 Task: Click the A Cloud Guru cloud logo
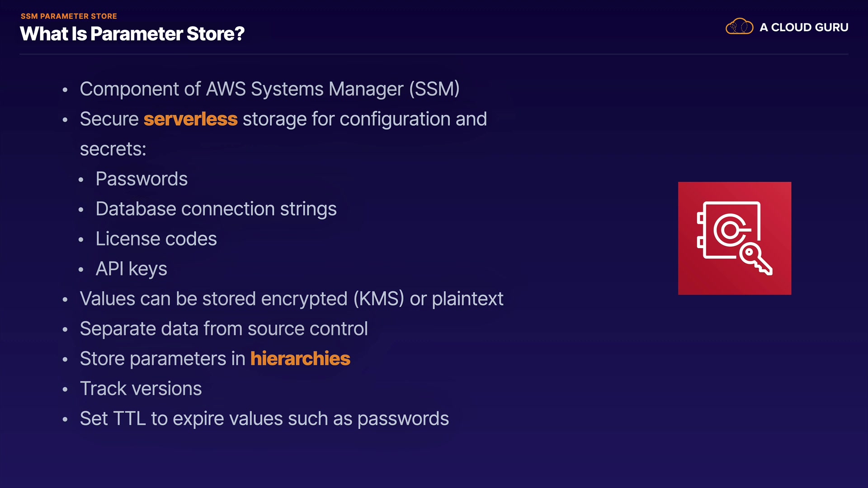click(x=739, y=27)
